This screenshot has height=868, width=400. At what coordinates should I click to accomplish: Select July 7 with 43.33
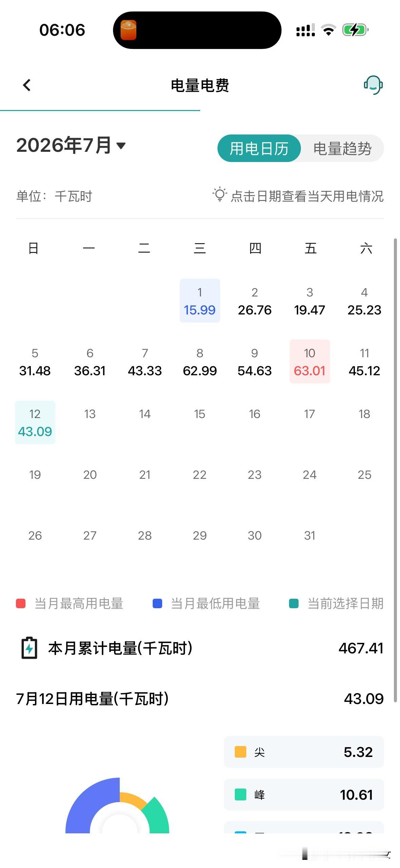(145, 361)
